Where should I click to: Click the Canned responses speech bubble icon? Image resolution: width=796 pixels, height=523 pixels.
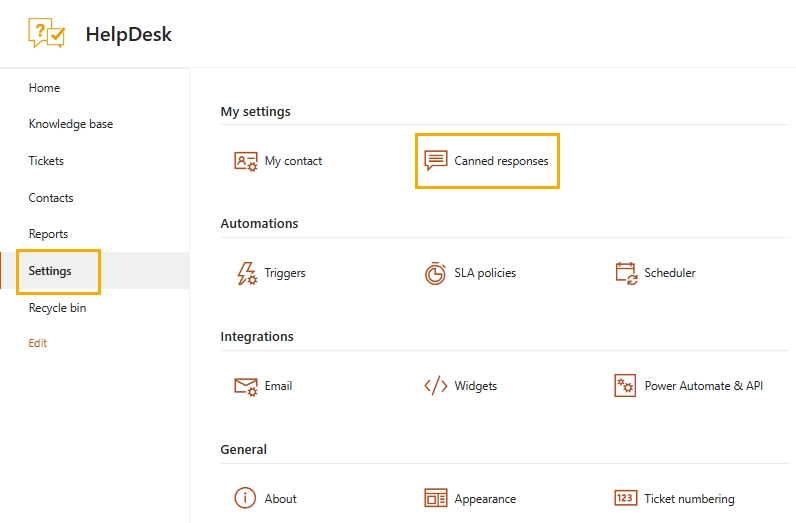click(x=436, y=160)
